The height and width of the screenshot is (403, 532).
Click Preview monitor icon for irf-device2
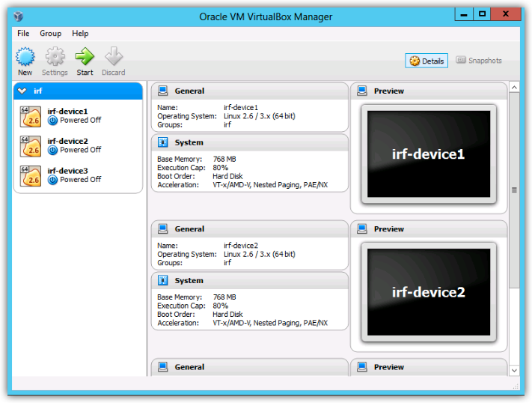(362, 228)
